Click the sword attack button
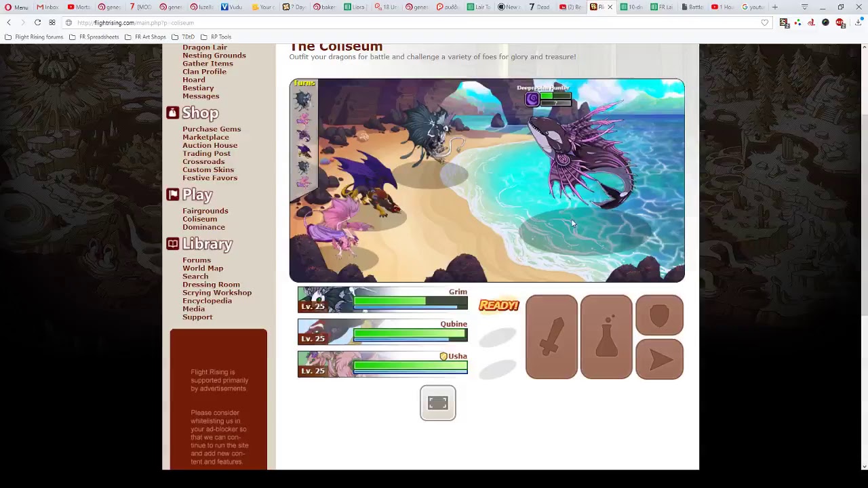Viewport: 868px width, 488px height. tap(551, 337)
